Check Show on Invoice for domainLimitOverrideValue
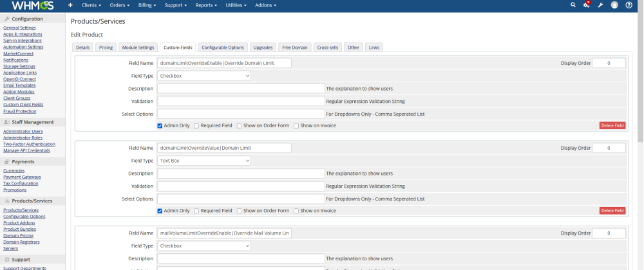 click(296, 211)
